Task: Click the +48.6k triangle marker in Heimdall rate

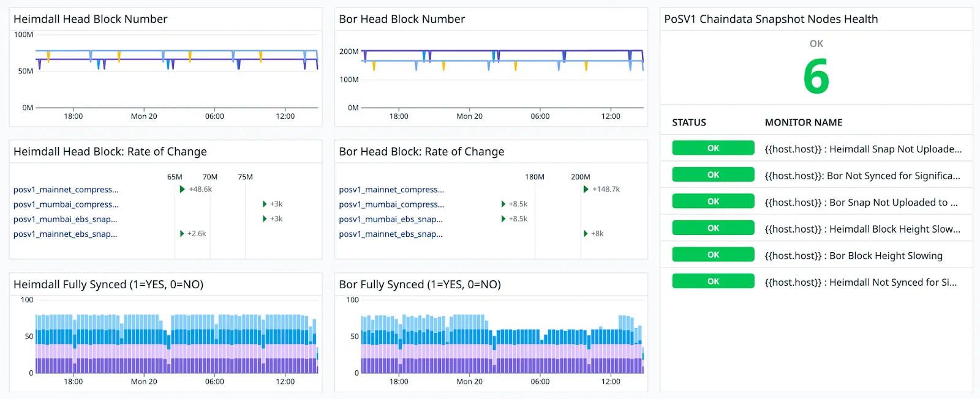Action: (x=182, y=189)
